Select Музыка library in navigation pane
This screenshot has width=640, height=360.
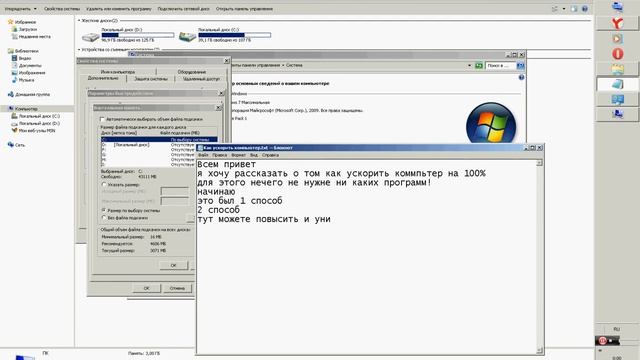click(x=27, y=80)
